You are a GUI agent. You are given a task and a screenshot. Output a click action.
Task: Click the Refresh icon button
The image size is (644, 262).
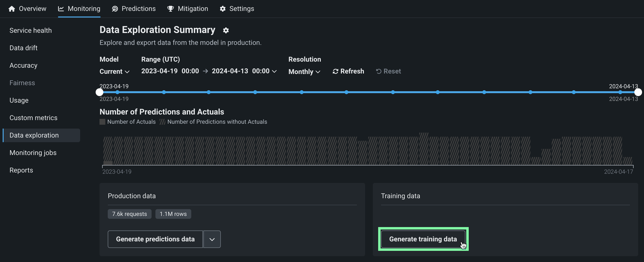click(335, 71)
